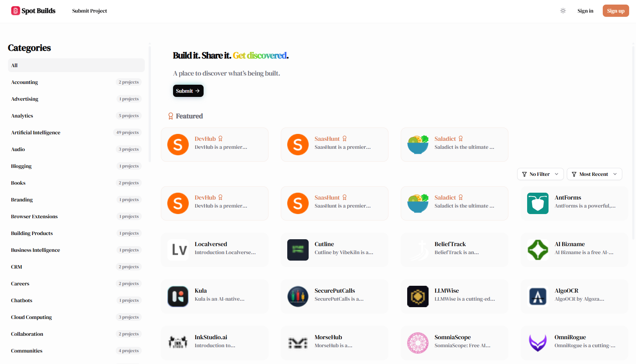Screen dimensions: 636x364
Task: Click the award badge next to Saladict in Featured
Action: pos(461,139)
